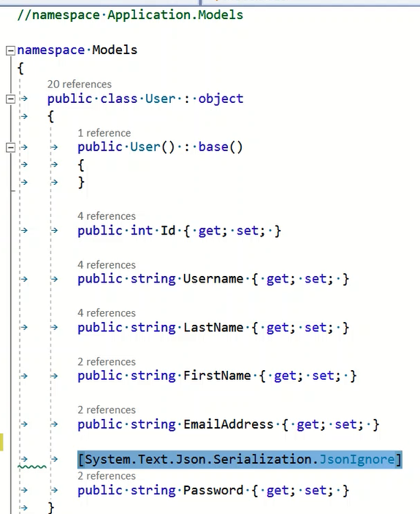Place cursor on Password property name

pyautogui.click(x=213, y=491)
